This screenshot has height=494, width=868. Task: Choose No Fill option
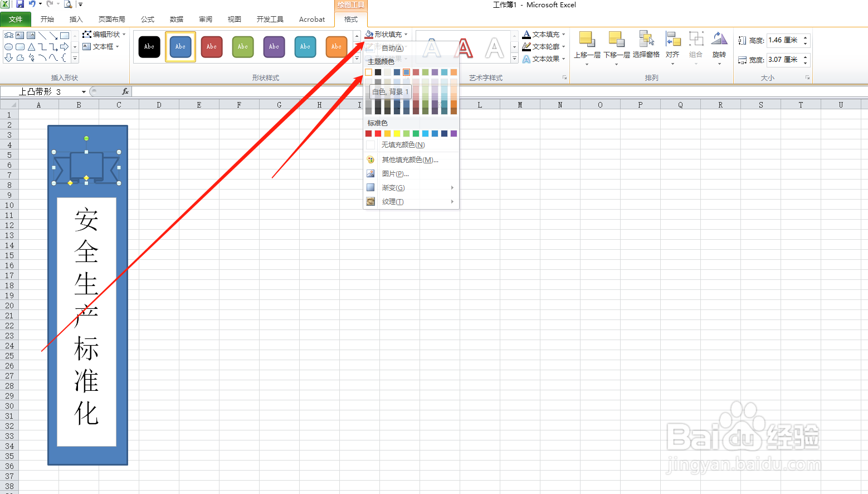tap(411, 145)
